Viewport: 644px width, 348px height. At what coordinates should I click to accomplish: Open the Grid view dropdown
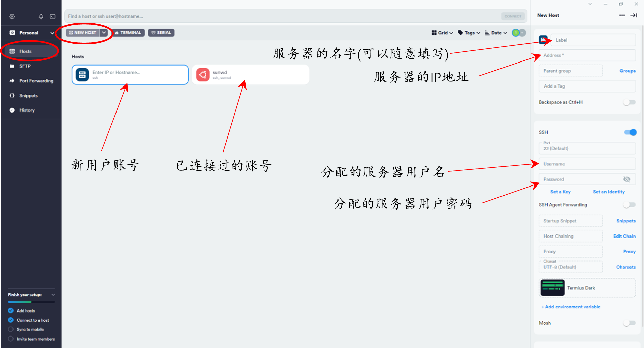[x=442, y=33]
